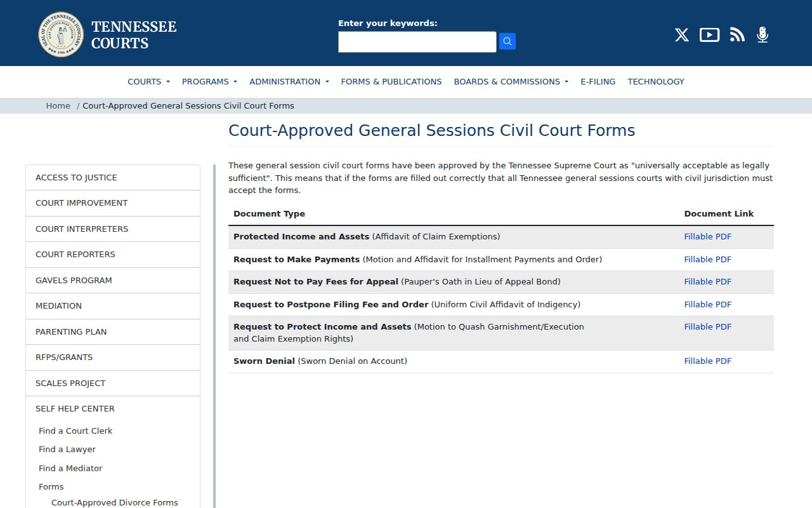The height and width of the screenshot is (508, 812).
Task: Open Scales Project sidebar item
Action: 113,384
